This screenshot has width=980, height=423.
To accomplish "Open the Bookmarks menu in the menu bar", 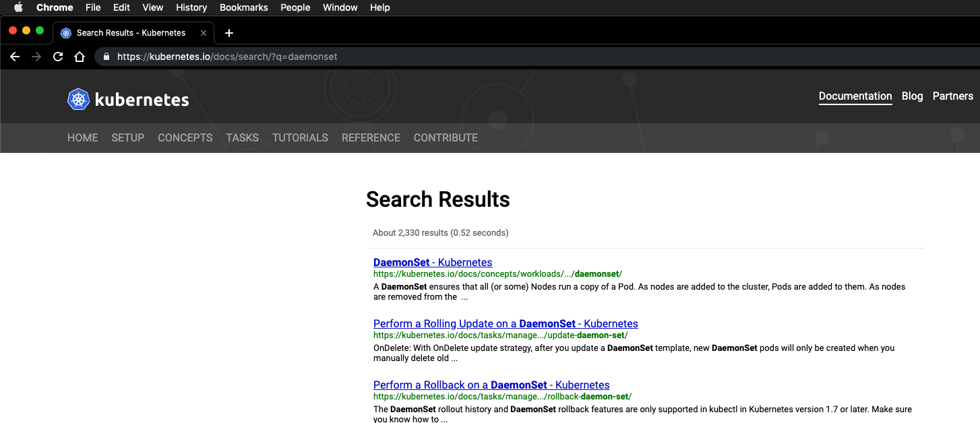I will [x=244, y=7].
